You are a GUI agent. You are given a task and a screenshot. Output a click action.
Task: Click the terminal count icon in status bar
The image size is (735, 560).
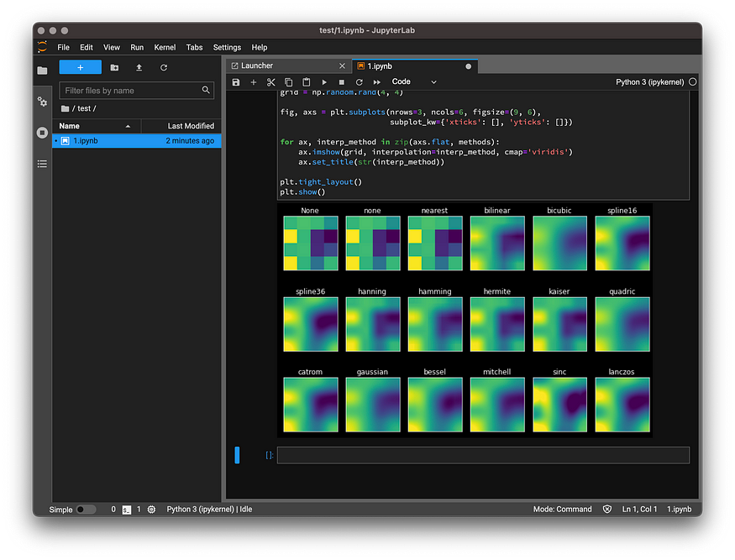pyautogui.click(x=127, y=510)
